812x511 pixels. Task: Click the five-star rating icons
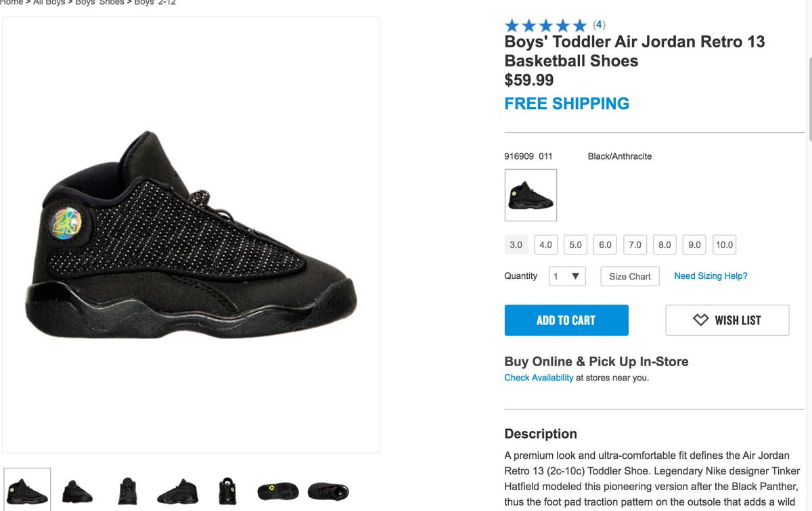point(545,26)
